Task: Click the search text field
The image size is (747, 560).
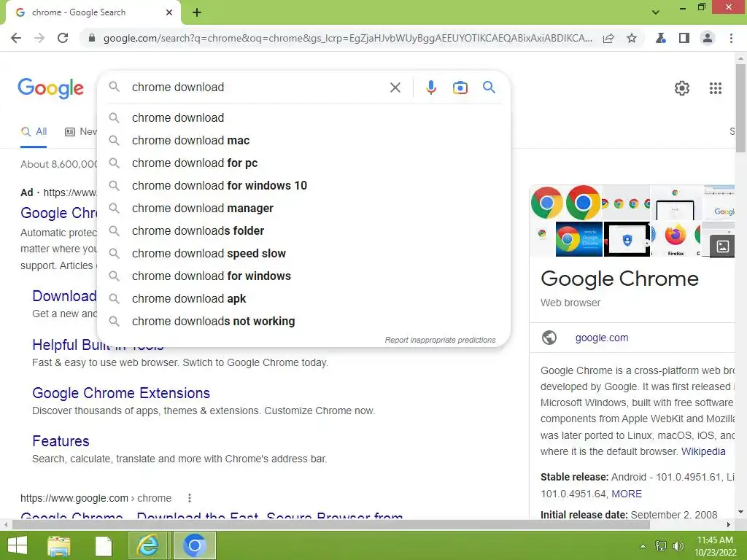Action: [258, 87]
